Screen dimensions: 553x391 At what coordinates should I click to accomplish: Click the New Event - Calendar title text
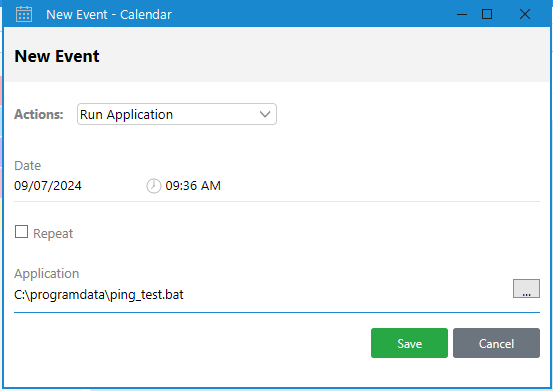[x=109, y=15]
